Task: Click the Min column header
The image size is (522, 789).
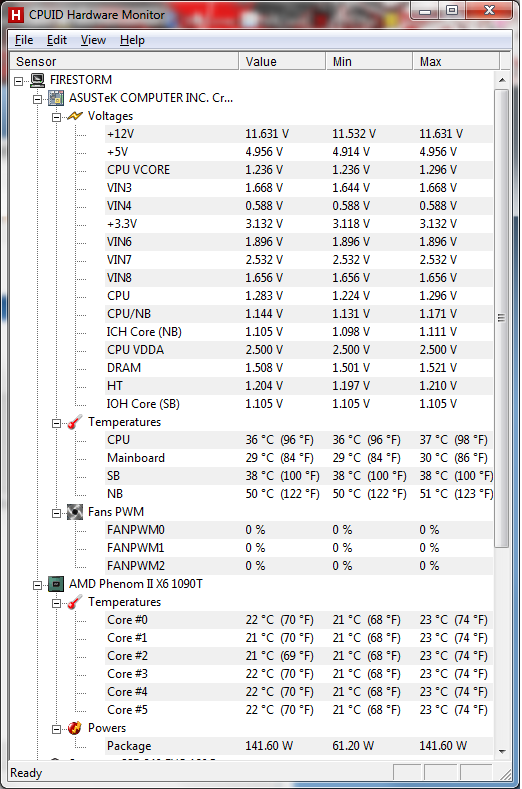Action: coord(369,61)
